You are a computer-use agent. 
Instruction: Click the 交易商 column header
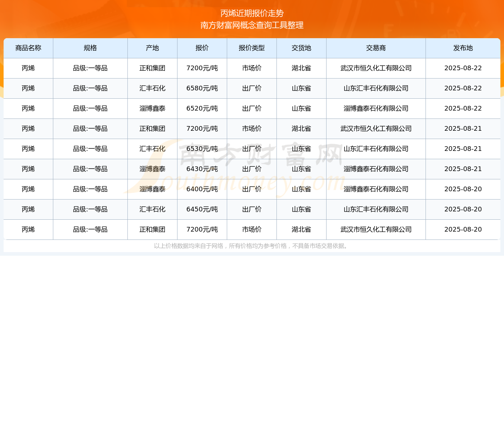click(376, 48)
